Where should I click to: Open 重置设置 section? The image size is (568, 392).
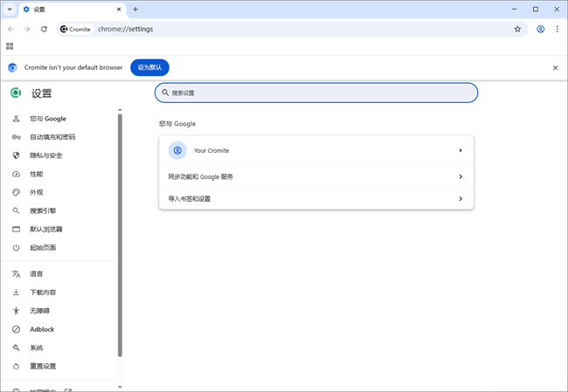pos(43,367)
